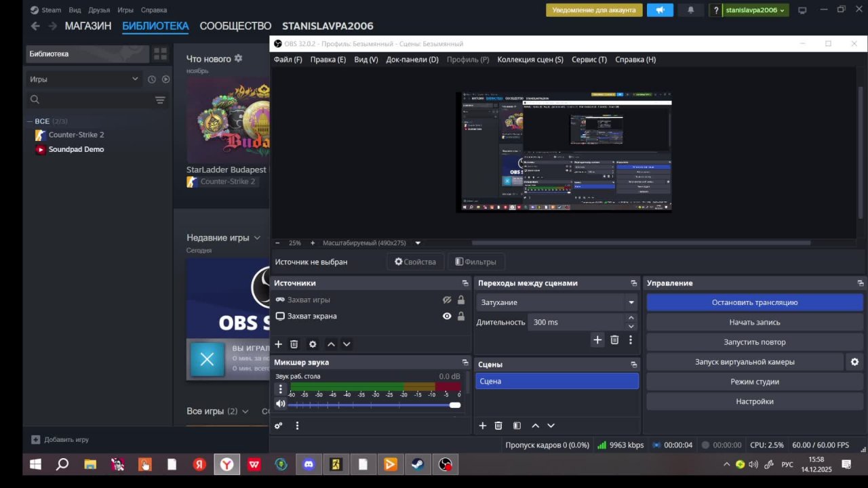The height and width of the screenshot is (488, 868).
Task: Show the hidden Захват игры source
Action: [447, 300]
